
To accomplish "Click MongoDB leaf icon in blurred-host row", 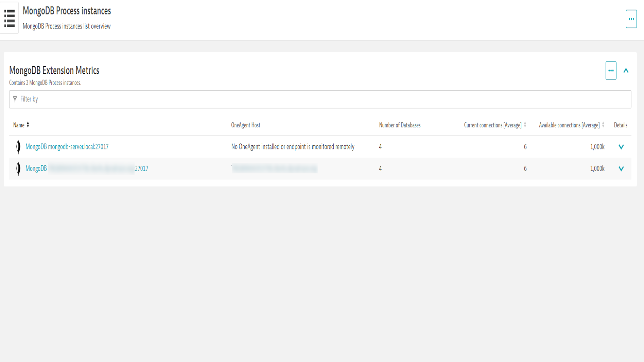I will tap(18, 168).
